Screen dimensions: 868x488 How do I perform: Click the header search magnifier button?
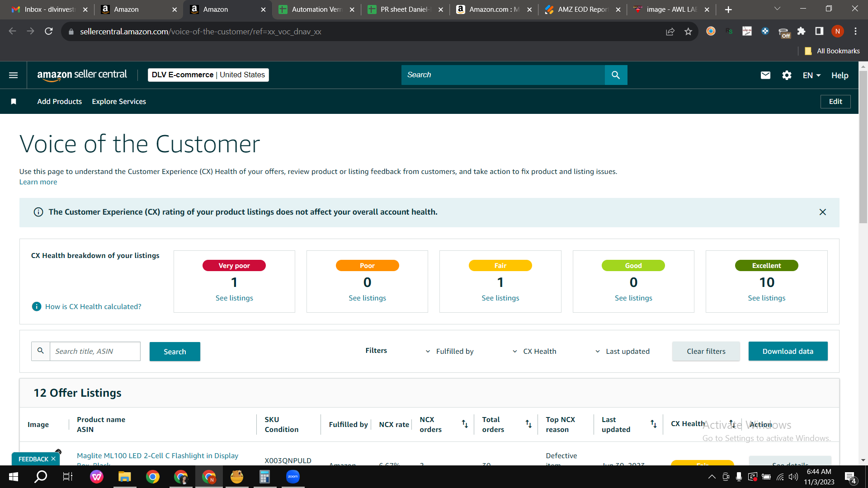[616, 75]
